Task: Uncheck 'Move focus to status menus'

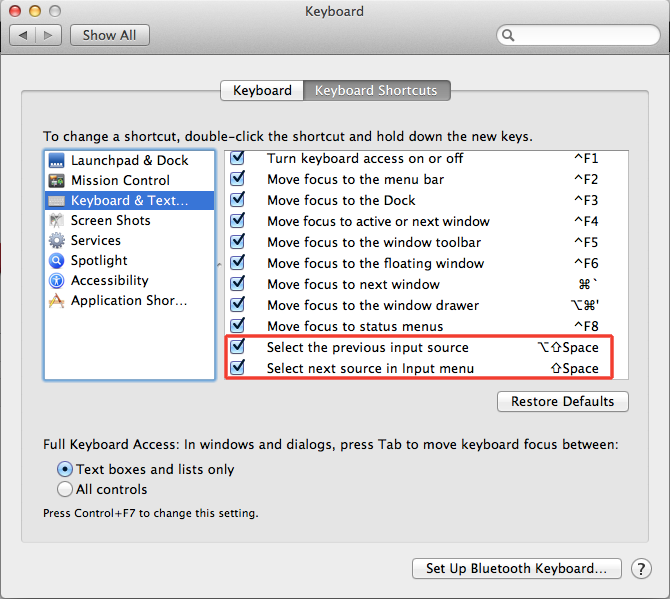Action: point(237,325)
